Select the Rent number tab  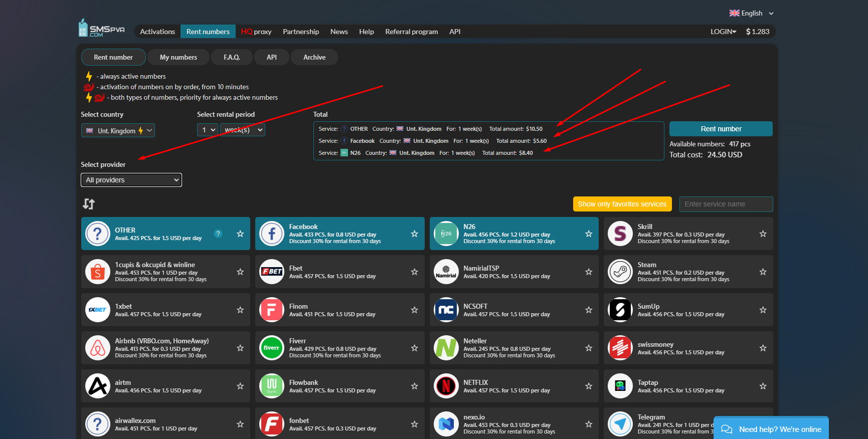click(113, 57)
